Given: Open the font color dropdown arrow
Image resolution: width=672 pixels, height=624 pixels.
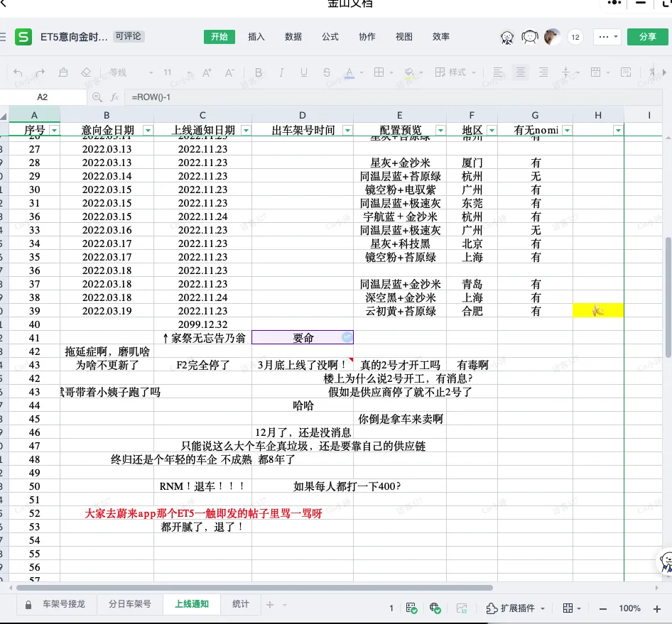Looking at the screenshot, I should pyautogui.click(x=362, y=73).
